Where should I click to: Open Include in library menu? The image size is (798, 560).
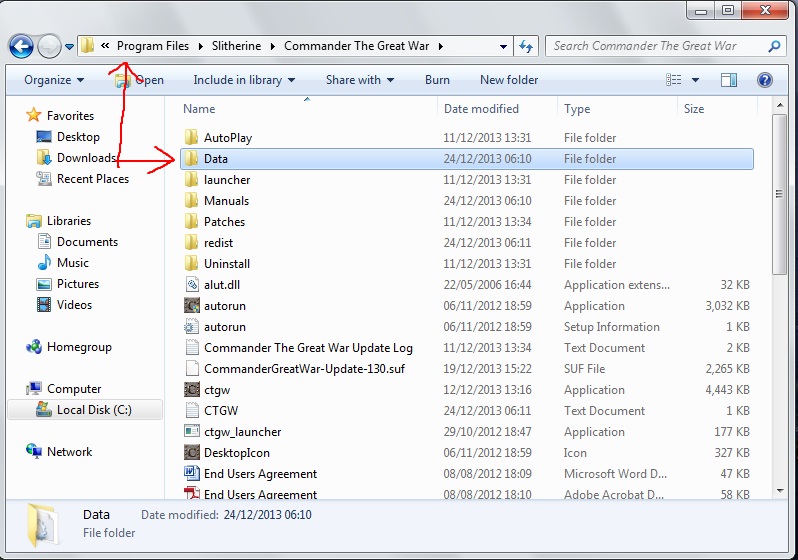244,80
